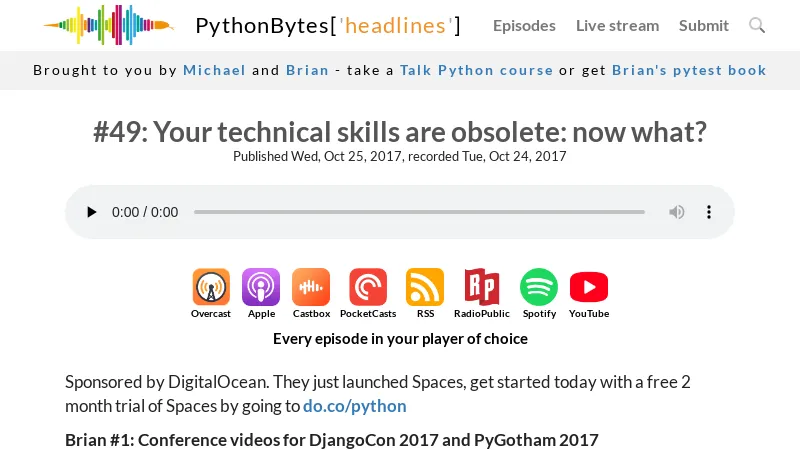Mute the audio player volume
The height and width of the screenshot is (450, 800).
pyautogui.click(x=677, y=212)
